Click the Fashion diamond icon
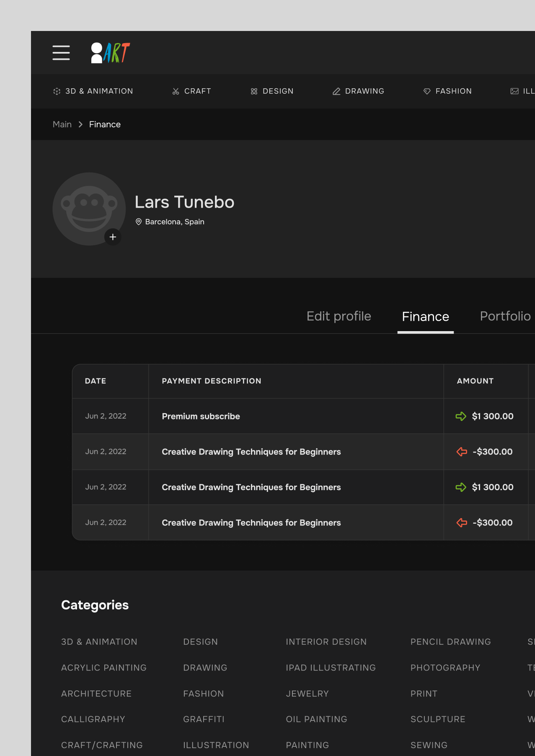The image size is (535, 756). click(x=427, y=91)
